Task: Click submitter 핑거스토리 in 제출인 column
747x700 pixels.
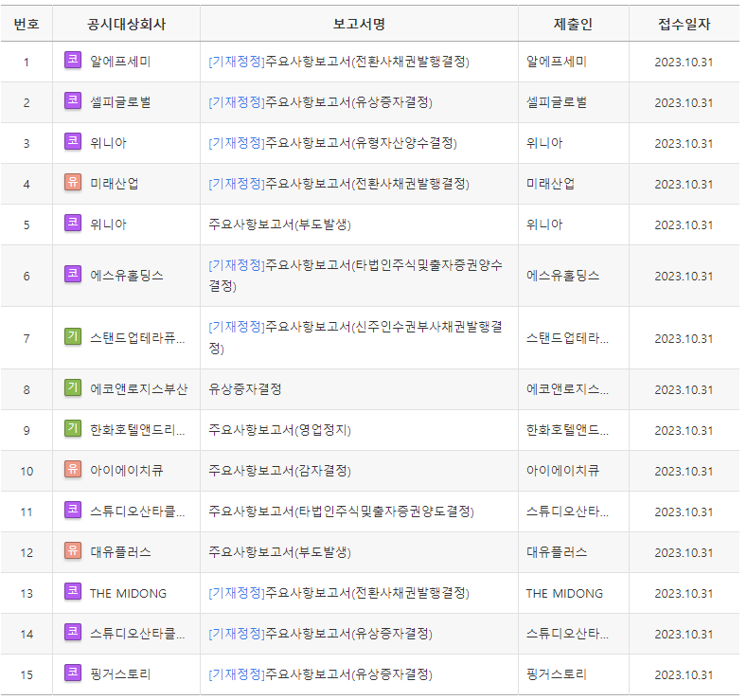Action: click(557, 674)
